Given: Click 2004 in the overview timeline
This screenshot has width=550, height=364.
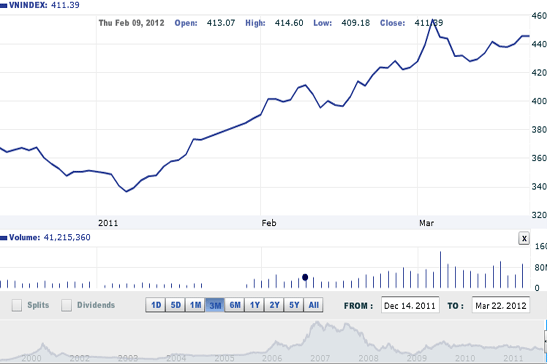Looking at the screenshot, I should point(176,358).
